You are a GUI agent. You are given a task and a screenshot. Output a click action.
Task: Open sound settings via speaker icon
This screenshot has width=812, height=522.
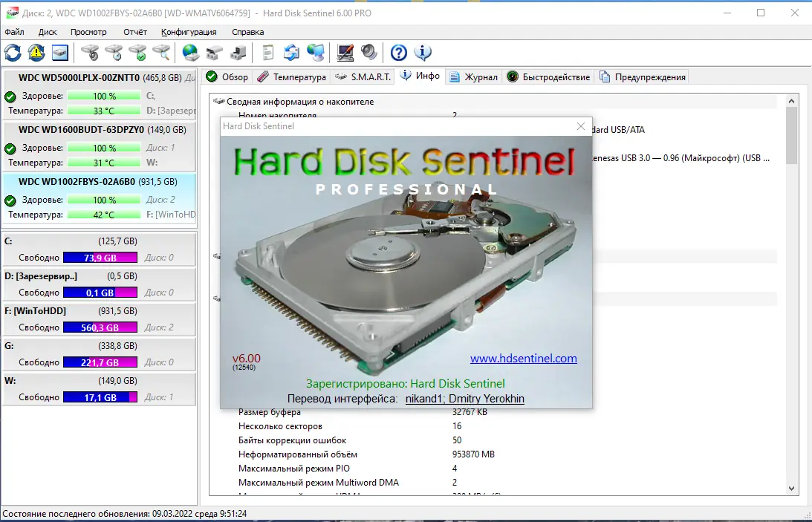[369, 52]
